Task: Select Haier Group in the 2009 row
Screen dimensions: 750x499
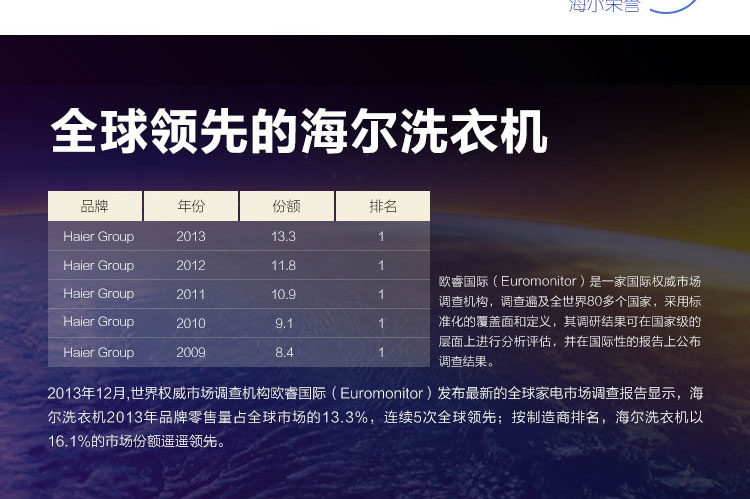Action: (x=99, y=352)
